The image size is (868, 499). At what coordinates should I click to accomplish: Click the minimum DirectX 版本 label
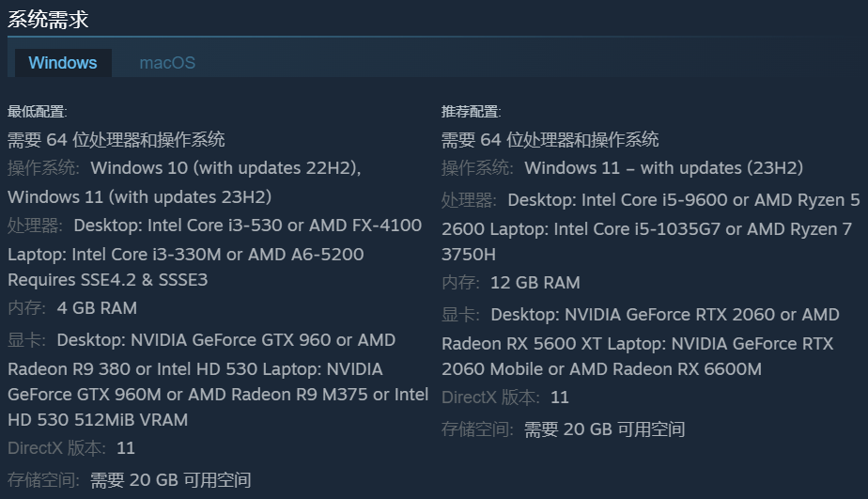(x=56, y=448)
